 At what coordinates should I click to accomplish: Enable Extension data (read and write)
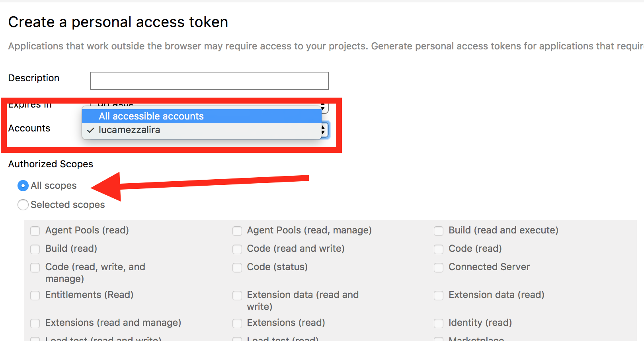pos(237,295)
